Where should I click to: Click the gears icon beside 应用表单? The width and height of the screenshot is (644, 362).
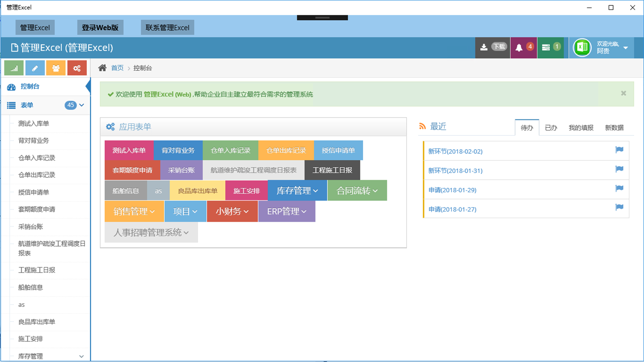pos(110,127)
